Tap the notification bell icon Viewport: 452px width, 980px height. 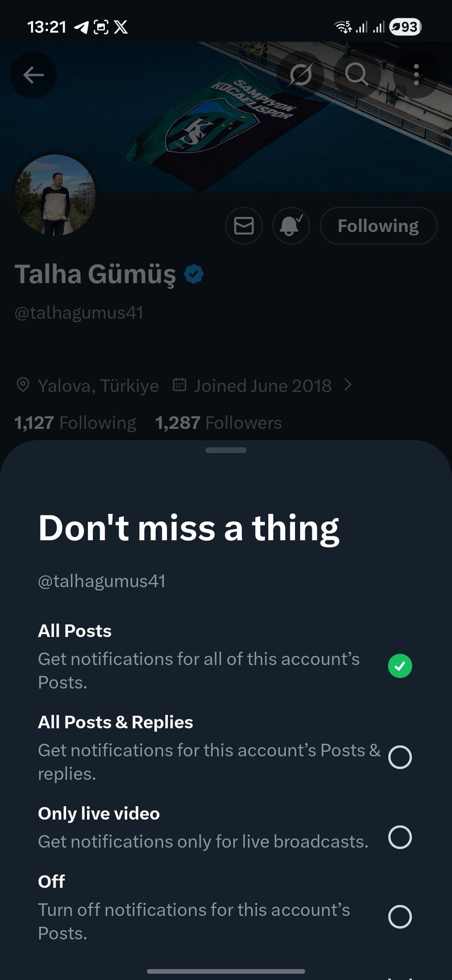[x=291, y=225]
